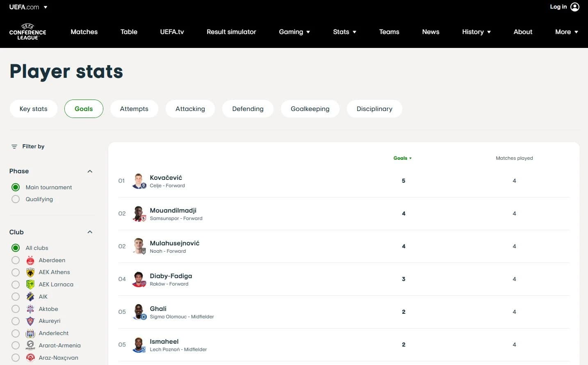Click the AEK Larnaca club crest
The width and height of the screenshot is (588, 365).
pos(30,284)
